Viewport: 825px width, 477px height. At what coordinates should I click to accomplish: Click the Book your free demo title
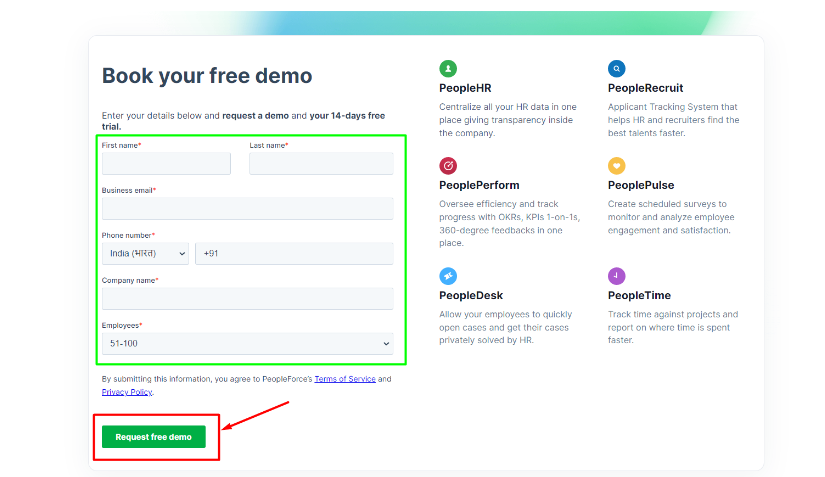point(207,76)
